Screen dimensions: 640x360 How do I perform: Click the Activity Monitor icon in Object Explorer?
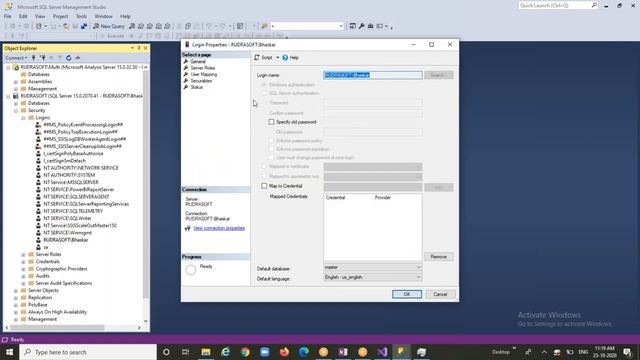[78, 58]
